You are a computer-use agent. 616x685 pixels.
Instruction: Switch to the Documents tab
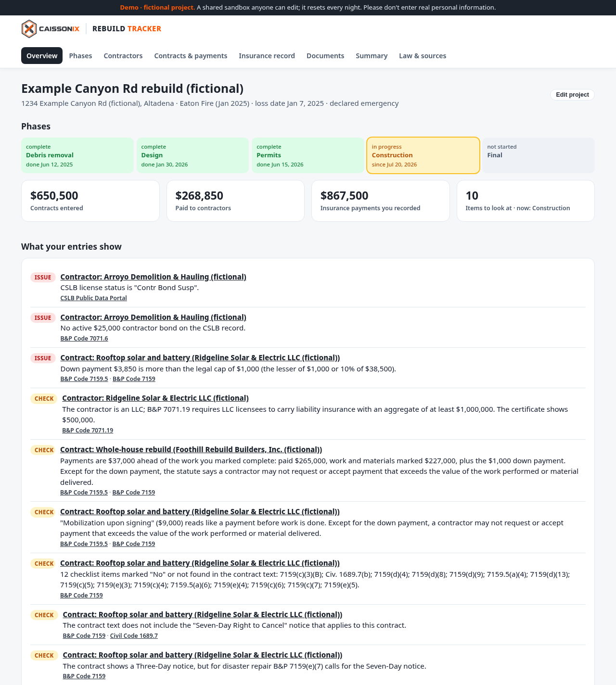click(325, 56)
